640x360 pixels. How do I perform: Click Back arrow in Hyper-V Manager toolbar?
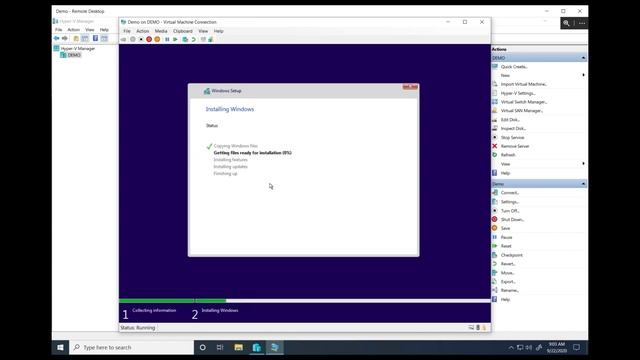pos(56,38)
